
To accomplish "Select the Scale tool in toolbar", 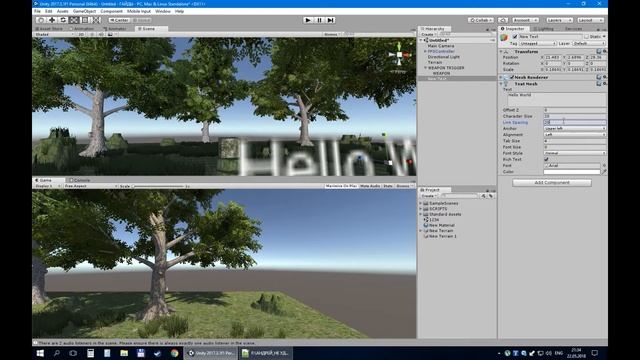I will pos(74,20).
